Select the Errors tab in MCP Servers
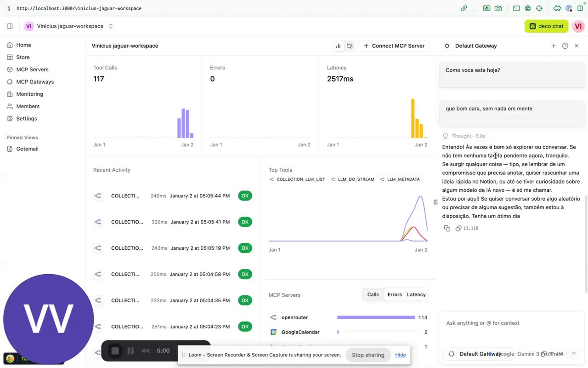 [x=395, y=294]
